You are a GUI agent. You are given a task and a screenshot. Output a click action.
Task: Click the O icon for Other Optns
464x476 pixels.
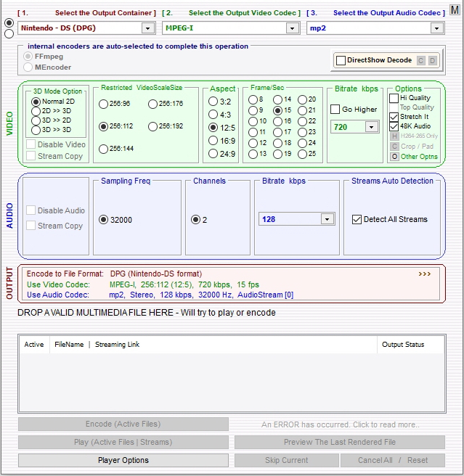394,156
